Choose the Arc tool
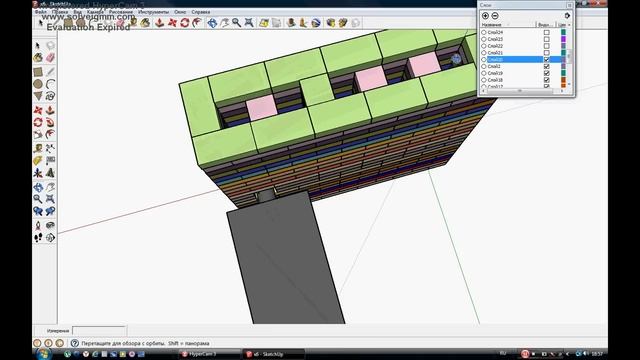Viewport: 640px width, 360px height. [50, 84]
